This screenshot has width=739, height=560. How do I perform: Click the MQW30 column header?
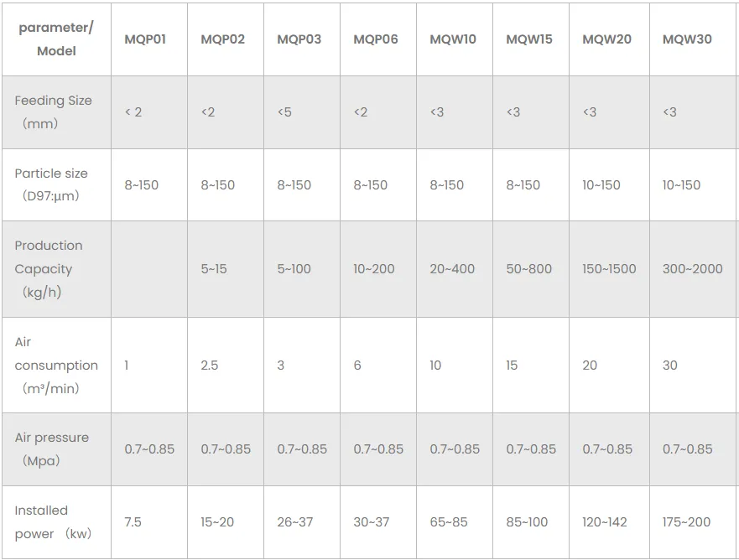[687, 39]
